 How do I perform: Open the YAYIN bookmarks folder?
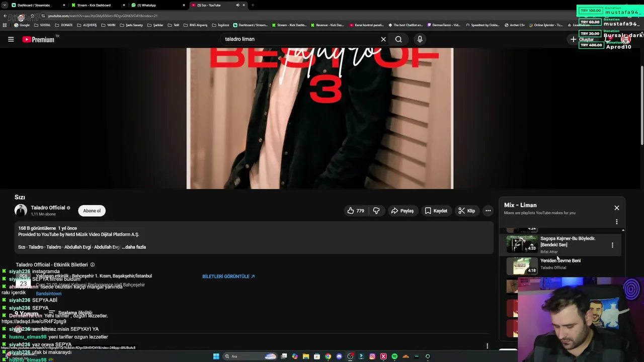click(108, 25)
